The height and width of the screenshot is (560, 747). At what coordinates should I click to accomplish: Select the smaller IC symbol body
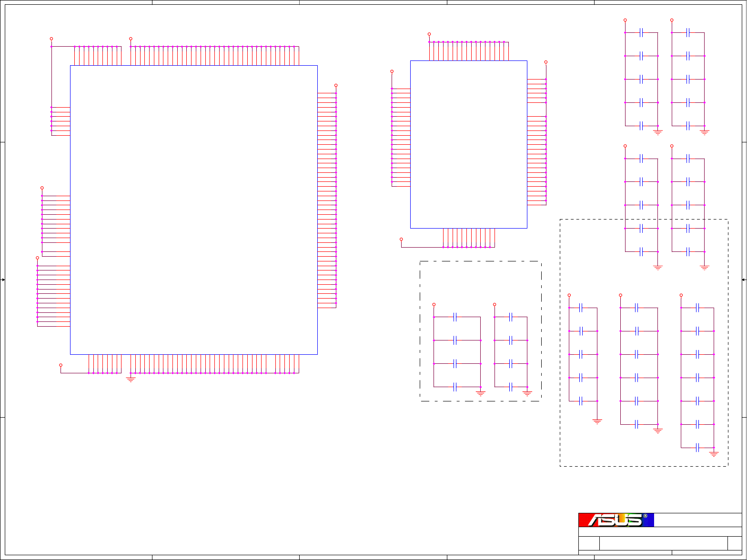coord(469,144)
